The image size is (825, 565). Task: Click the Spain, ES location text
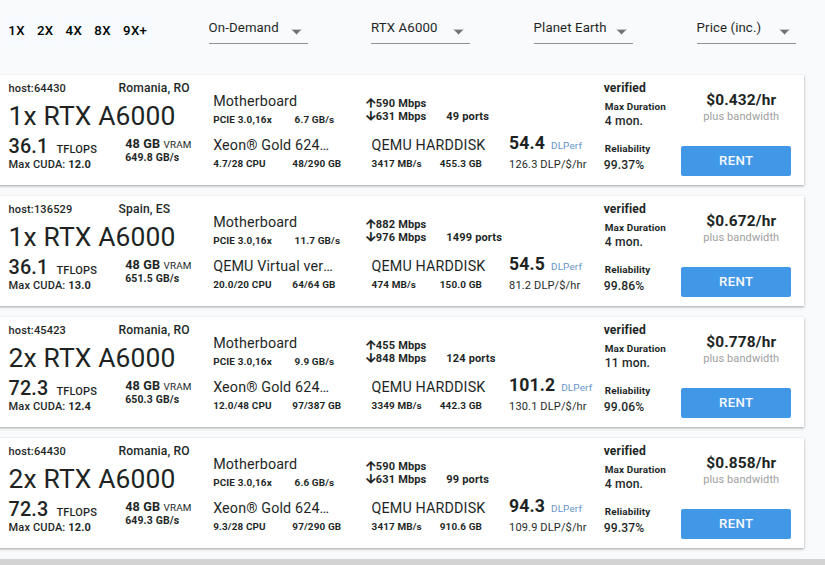point(144,209)
